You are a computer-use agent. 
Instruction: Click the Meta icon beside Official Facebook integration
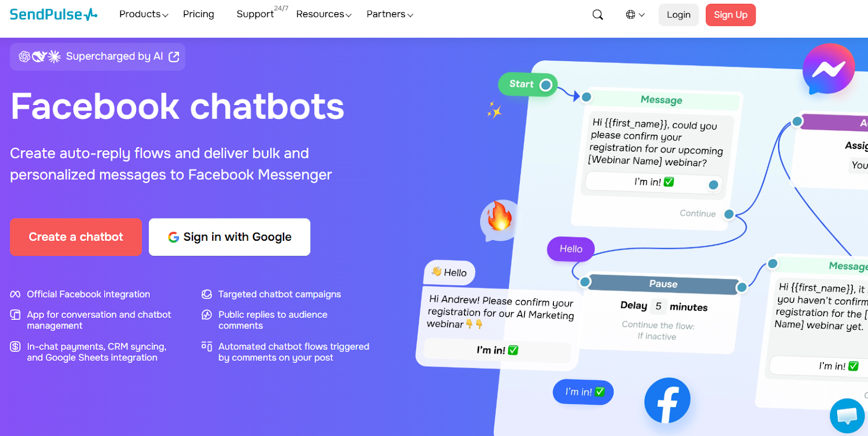pos(15,294)
